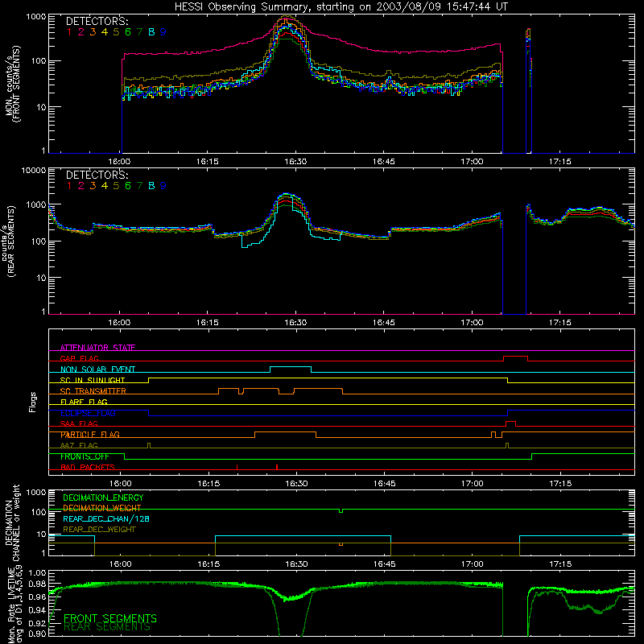644x644 pixels.
Task: Click the Mon. Rate LIVETIME y-axis label
Action: click(x=15, y=604)
